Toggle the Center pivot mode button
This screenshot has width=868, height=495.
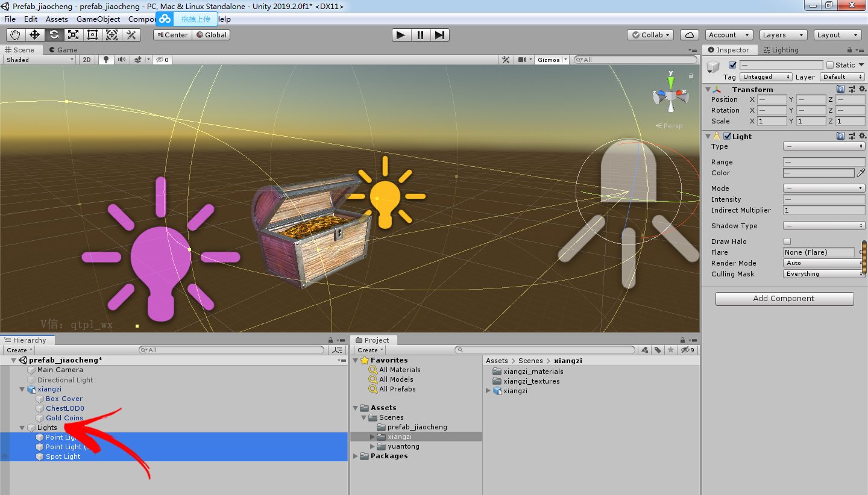pyautogui.click(x=172, y=34)
